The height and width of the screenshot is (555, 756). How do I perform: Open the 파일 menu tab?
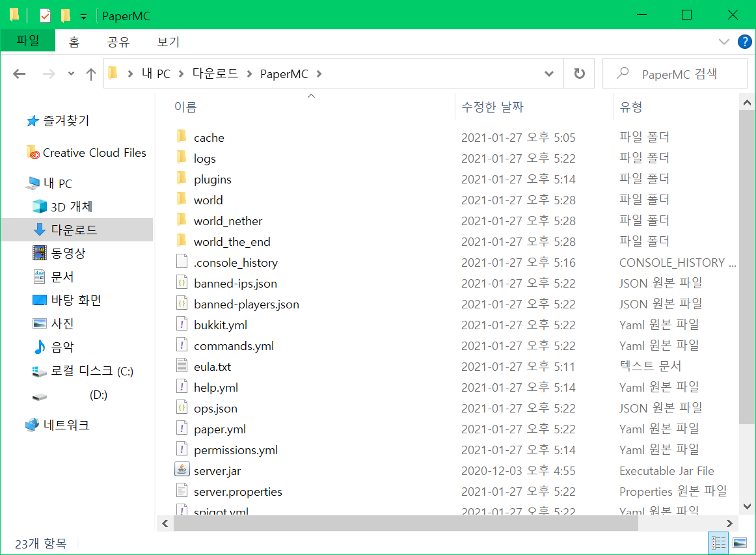click(28, 40)
